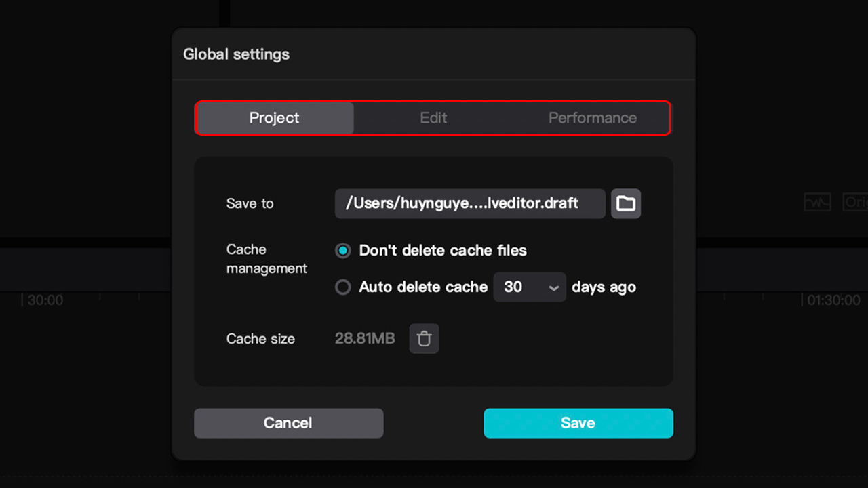868x488 pixels.
Task: Cancel the global settings dialog
Action: 289,423
